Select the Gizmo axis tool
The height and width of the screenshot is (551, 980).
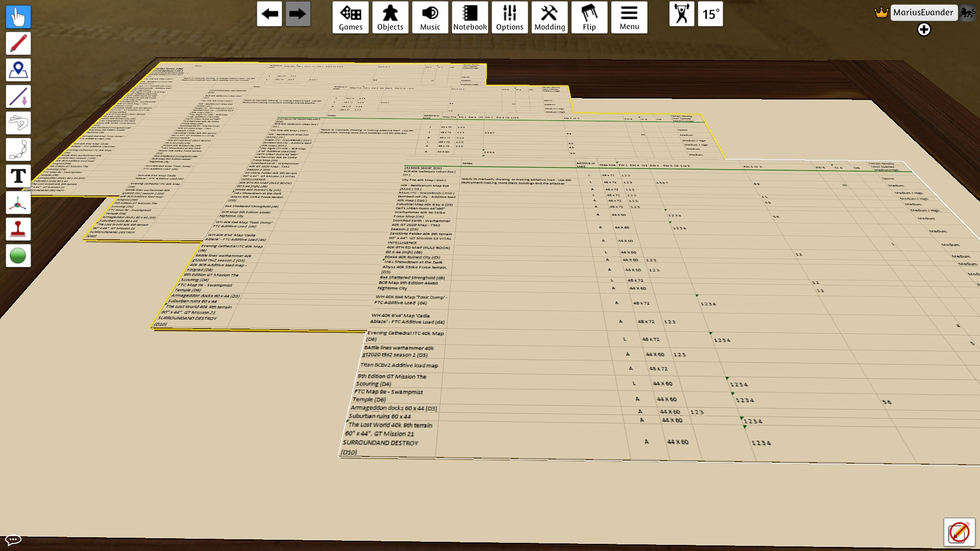pos(18,203)
